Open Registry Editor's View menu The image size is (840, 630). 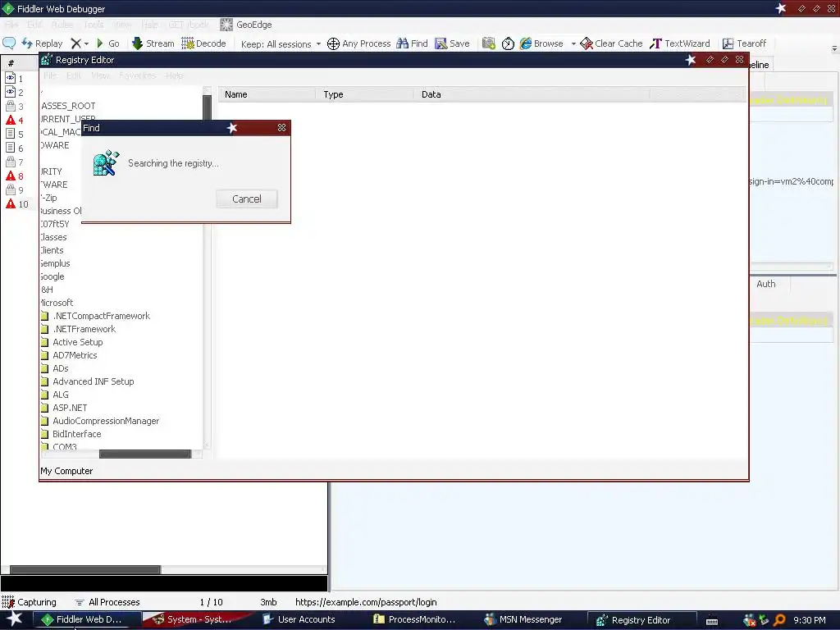point(101,75)
